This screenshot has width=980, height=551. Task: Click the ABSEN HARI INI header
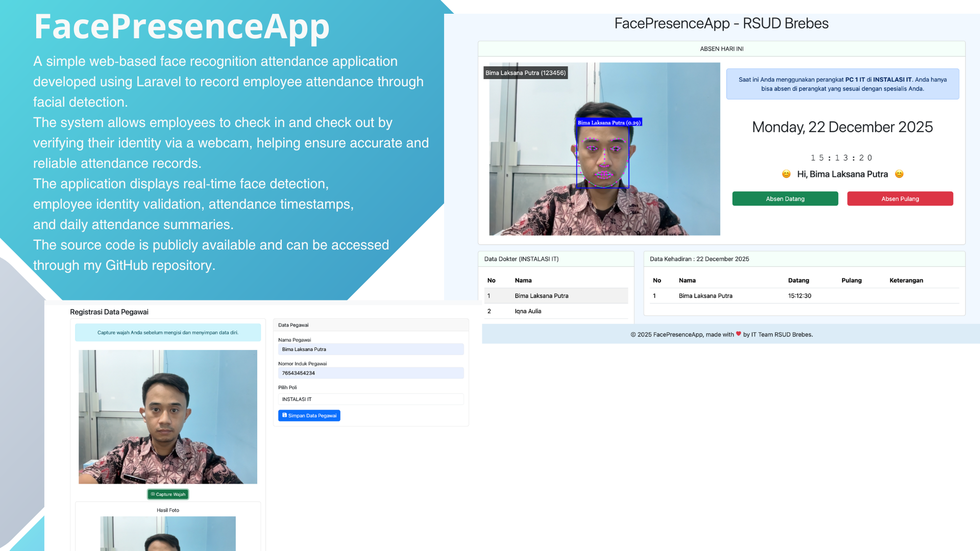tap(721, 49)
